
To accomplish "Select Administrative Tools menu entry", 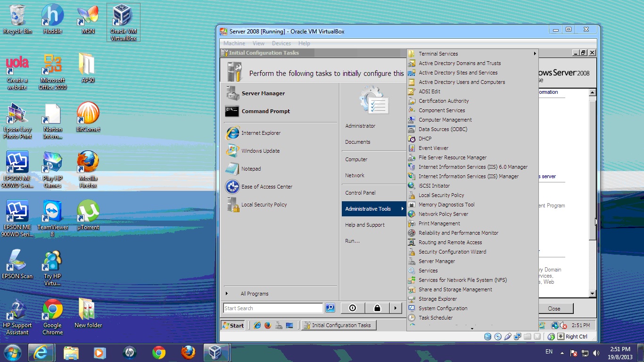I will (373, 209).
